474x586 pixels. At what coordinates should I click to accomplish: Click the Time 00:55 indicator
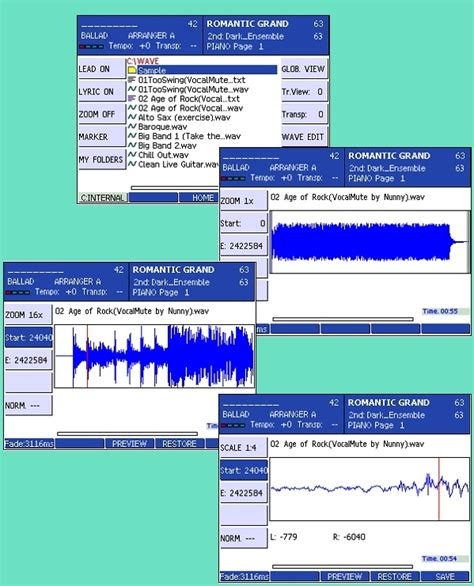(x=445, y=311)
